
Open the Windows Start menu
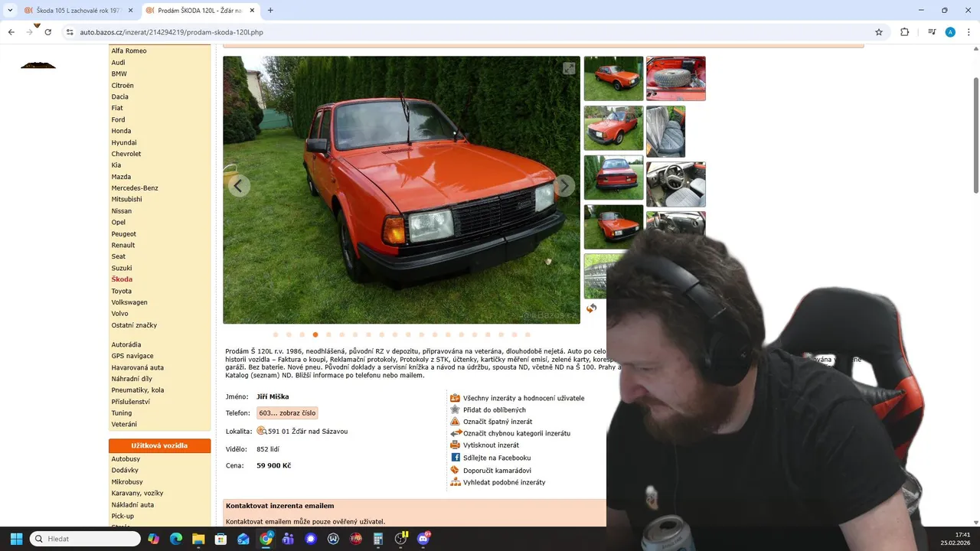coord(16,539)
